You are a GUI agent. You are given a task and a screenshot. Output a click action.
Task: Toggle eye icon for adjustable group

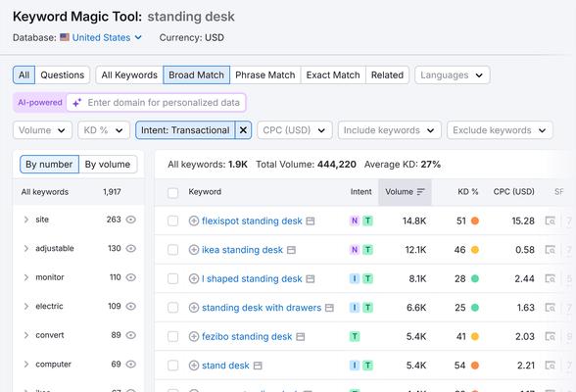[x=131, y=248]
